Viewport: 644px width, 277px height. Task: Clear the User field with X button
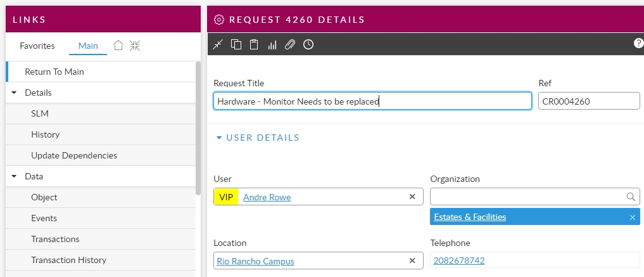[412, 197]
